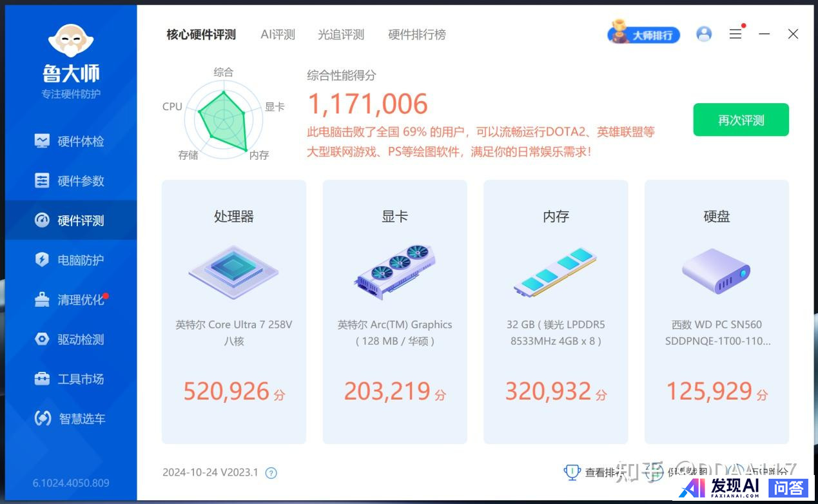Click the memory score 320,932
The height and width of the screenshot is (504, 818).
coord(548,391)
